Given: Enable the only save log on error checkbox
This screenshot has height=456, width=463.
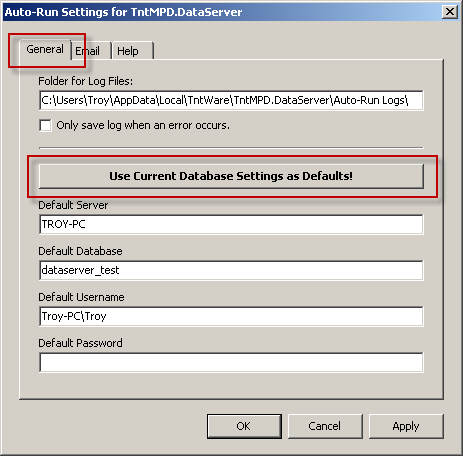Looking at the screenshot, I should (45, 126).
